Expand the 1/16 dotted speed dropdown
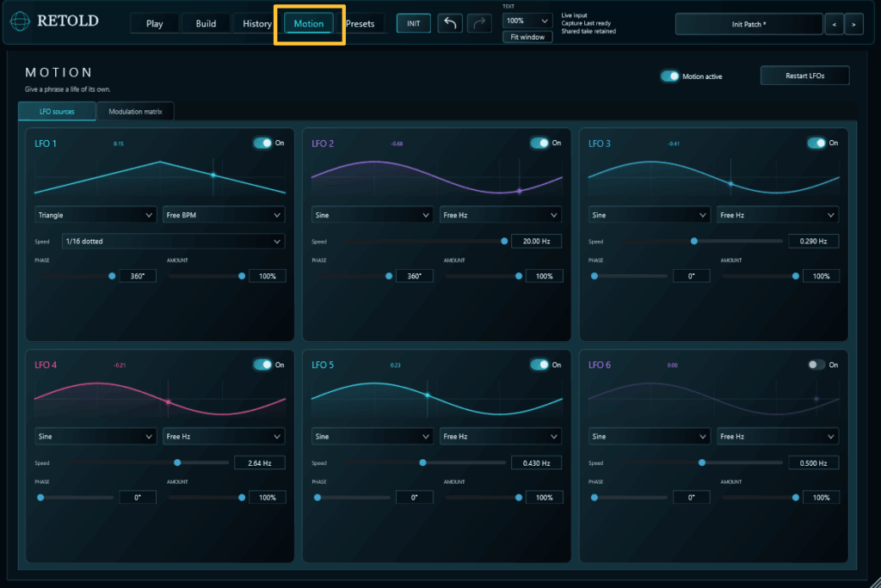Image resolution: width=881 pixels, height=588 pixels. click(x=173, y=242)
